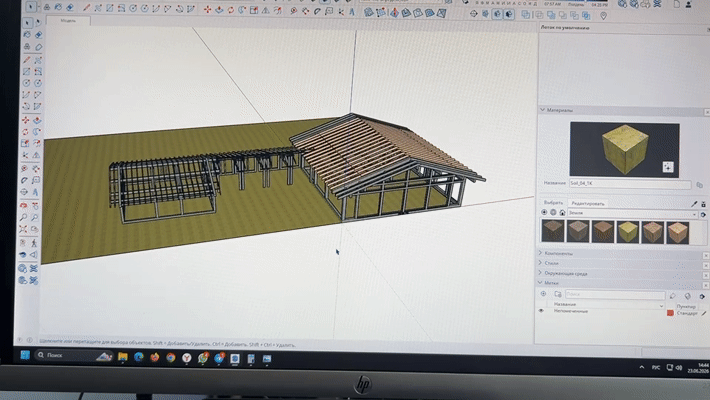This screenshot has height=400, width=710.
Task: Click the arrow Select tool in top toolbar
Action: pos(31,7)
